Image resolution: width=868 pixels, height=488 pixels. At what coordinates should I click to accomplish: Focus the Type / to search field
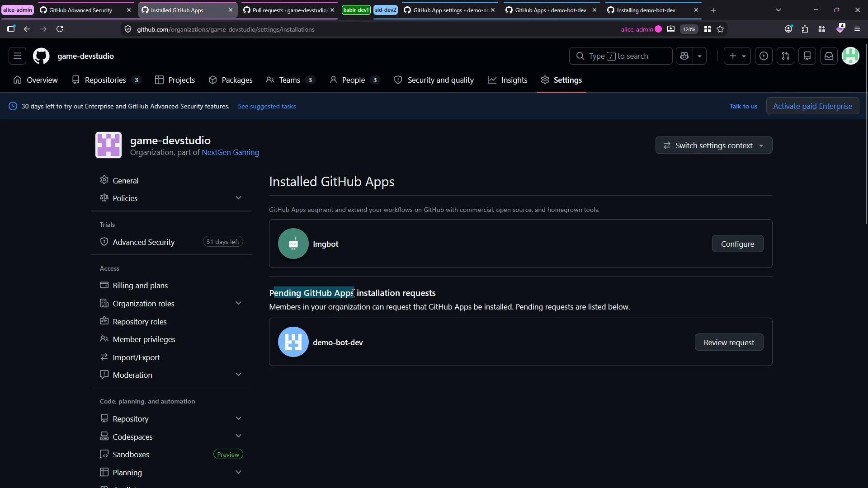click(x=621, y=56)
